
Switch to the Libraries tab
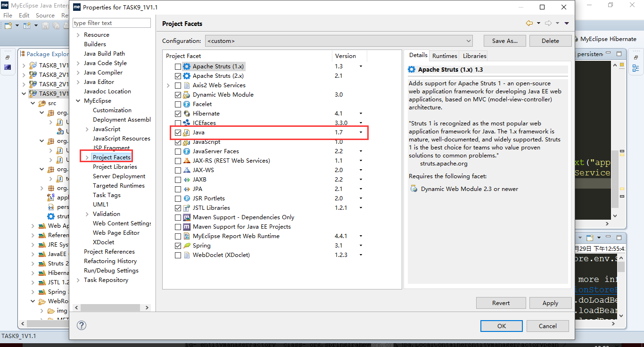(x=474, y=56)
